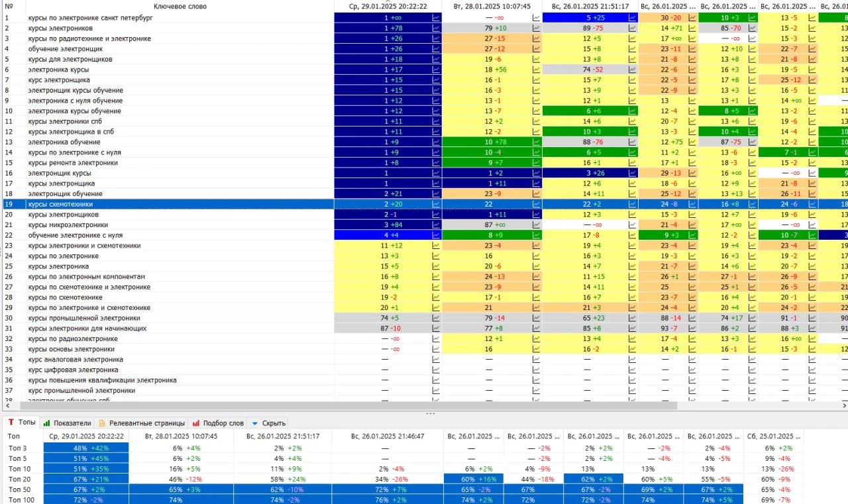Screen dimensions: 848x504
Task: Open chart icon for 'курсы электроники спб' on 26.01.2025 21:51:17
Action: click(632, 122)
